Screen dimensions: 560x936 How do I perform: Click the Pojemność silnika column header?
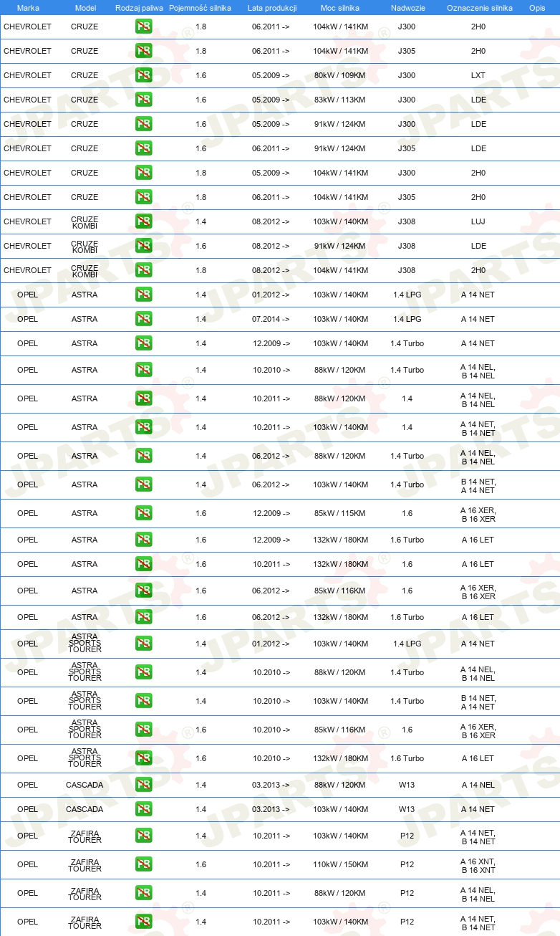(201, 8)
